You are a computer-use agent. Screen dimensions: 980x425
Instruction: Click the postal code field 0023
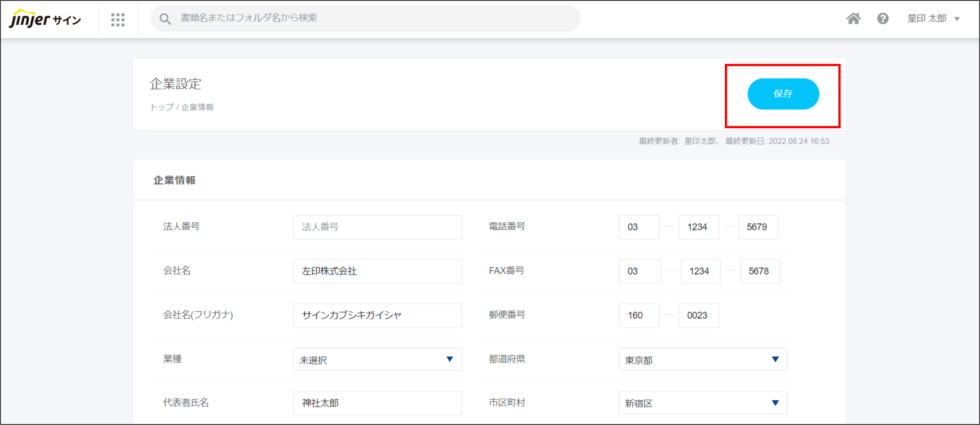699,315
